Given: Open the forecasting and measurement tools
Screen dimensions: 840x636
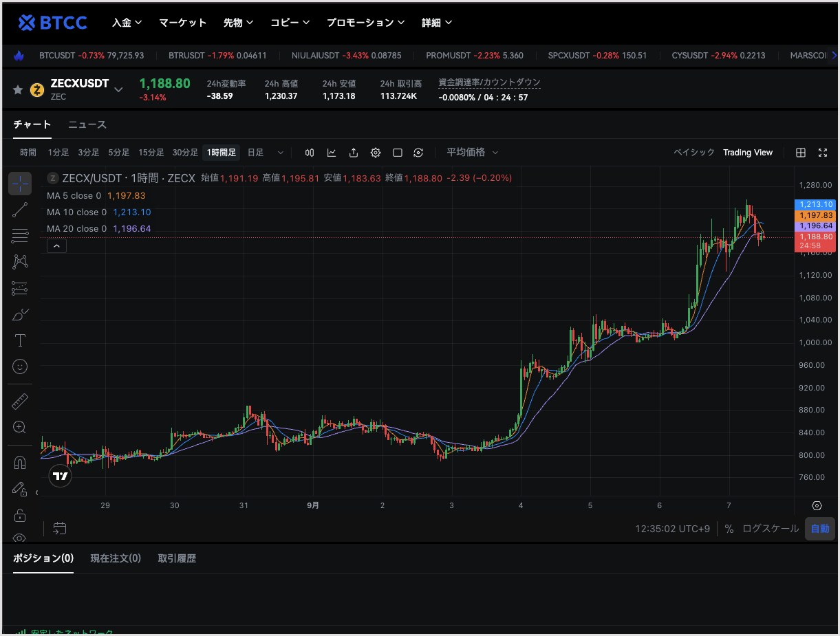Looking at the screenshot, I should (x=20, y=288).
